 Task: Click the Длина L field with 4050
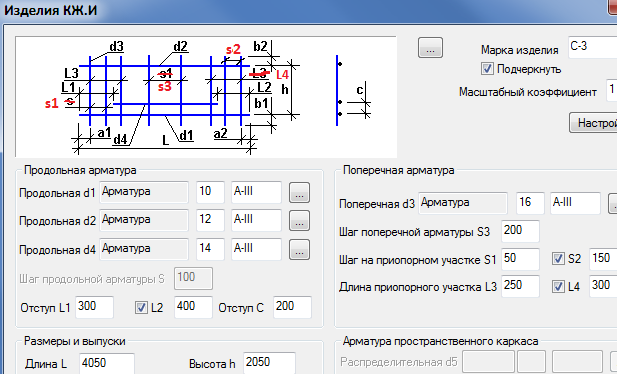[x=107, y=363]
